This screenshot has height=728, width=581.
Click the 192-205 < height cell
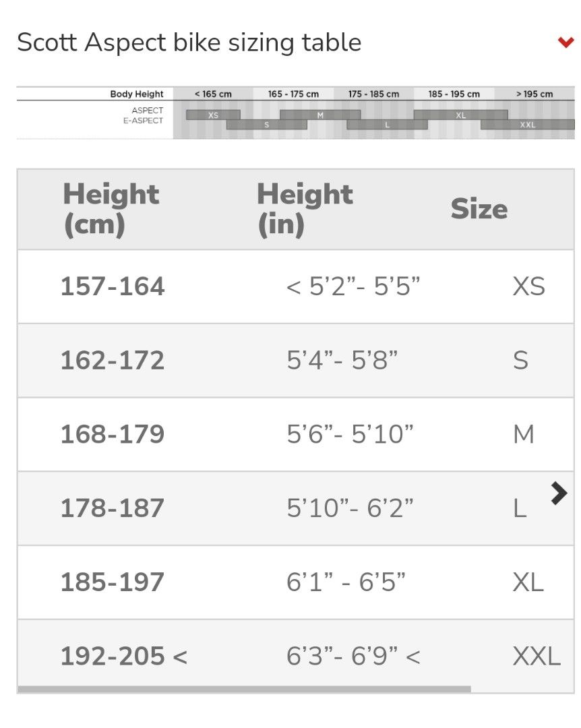tap(123, 656)
